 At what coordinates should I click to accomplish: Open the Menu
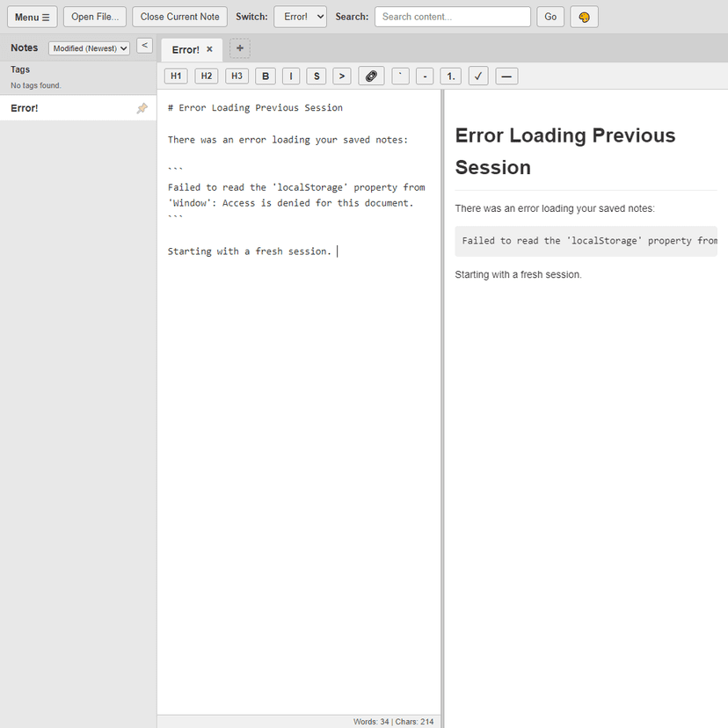[32, 16]
